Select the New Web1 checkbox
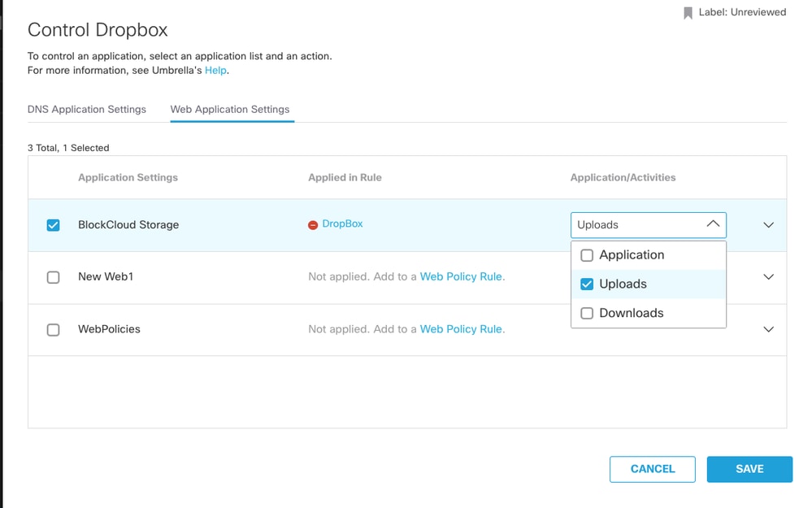The width and height of the screenshot is (812, 508). (54, 277)
